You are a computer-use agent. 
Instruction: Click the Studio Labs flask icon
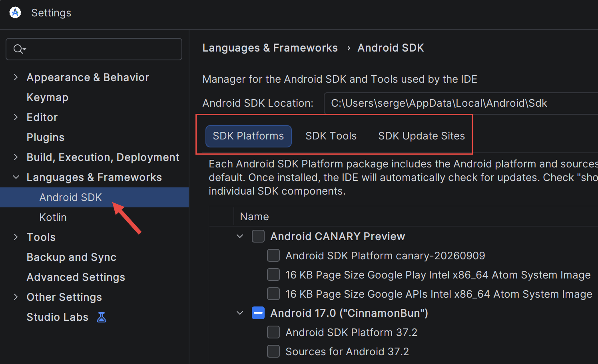[102, 317]
